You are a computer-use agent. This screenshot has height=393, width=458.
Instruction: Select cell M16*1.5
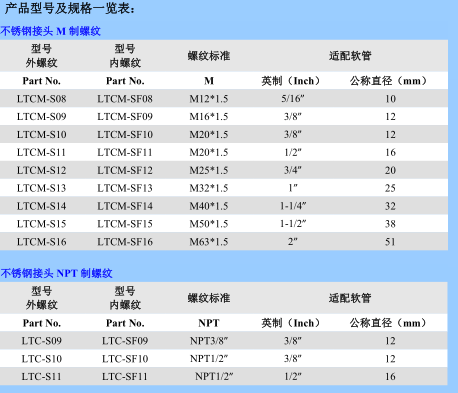[x=209, y=117]
